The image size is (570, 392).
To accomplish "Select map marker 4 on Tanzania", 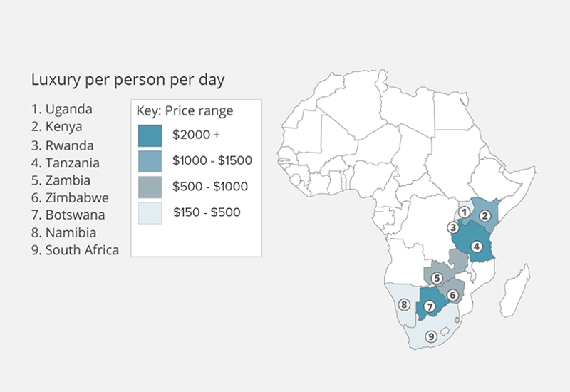I will [477, 247].
